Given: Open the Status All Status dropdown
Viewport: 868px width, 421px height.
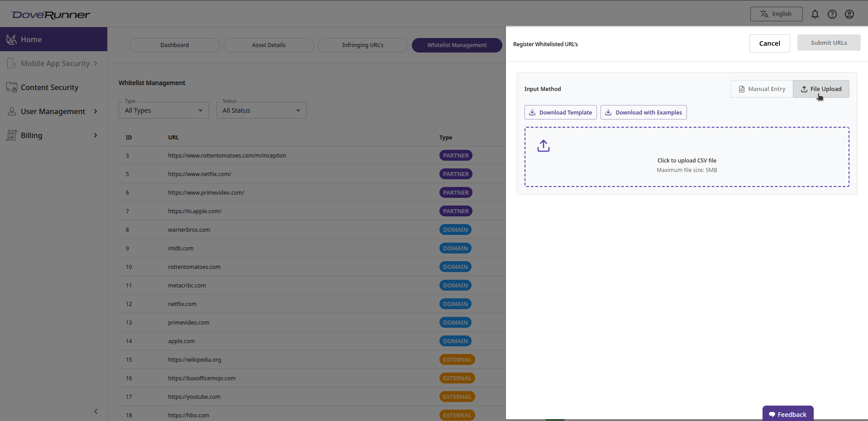Looking at the screenshot, I should tap(261, 110).
